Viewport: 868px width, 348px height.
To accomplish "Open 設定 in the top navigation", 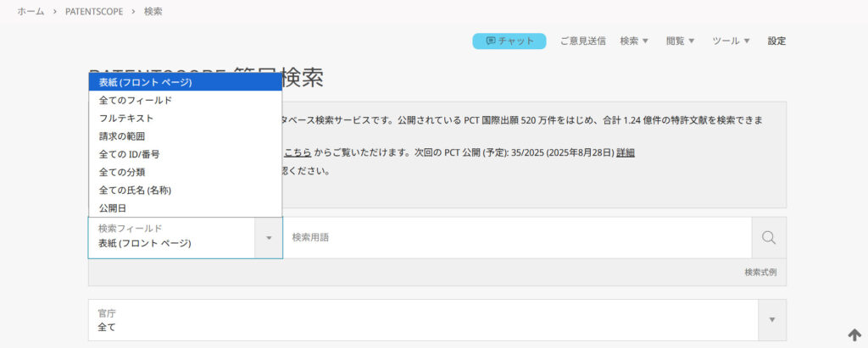I will click(x=776, y=41).
